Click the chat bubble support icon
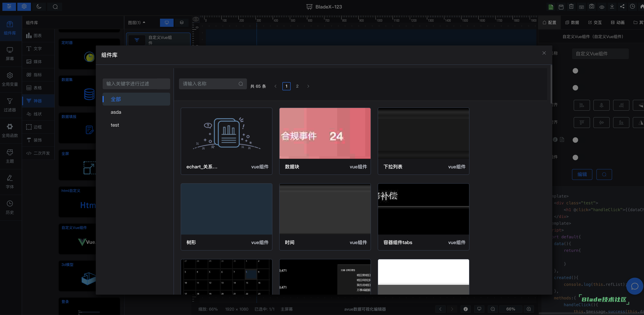 (634, 286)
